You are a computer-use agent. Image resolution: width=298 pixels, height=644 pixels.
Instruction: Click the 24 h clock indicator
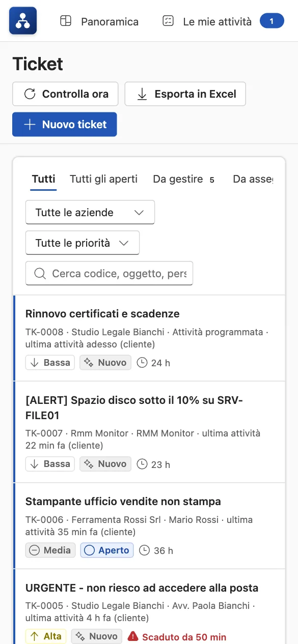click(x=154, y=363)
